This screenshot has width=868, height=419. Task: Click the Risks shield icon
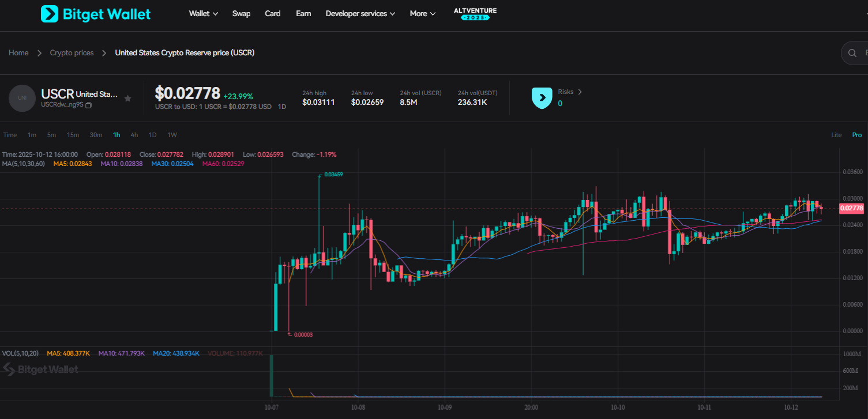542,98
